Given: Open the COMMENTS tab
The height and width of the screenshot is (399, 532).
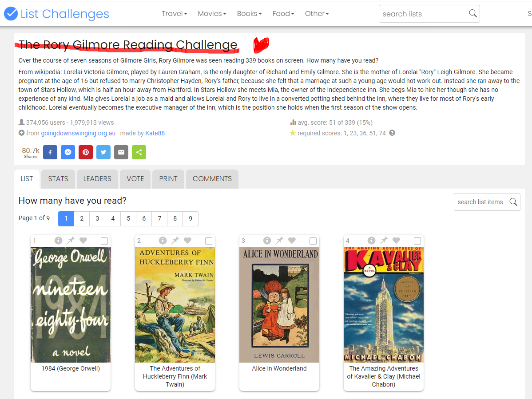Looking at the screenshot, I should [x=212, y=179].
